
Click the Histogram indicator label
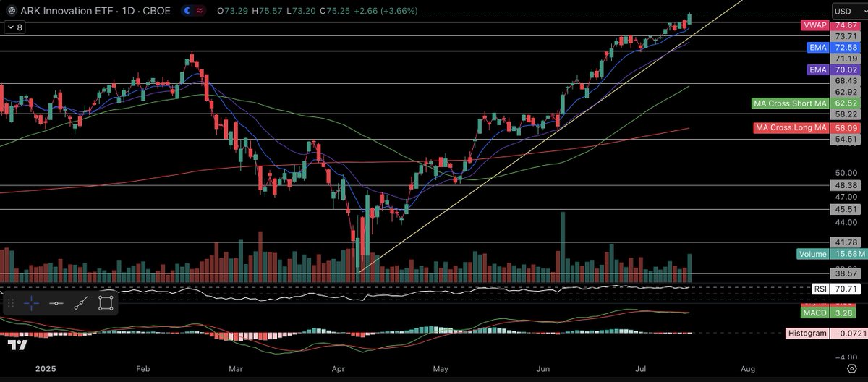pos(807,334)
